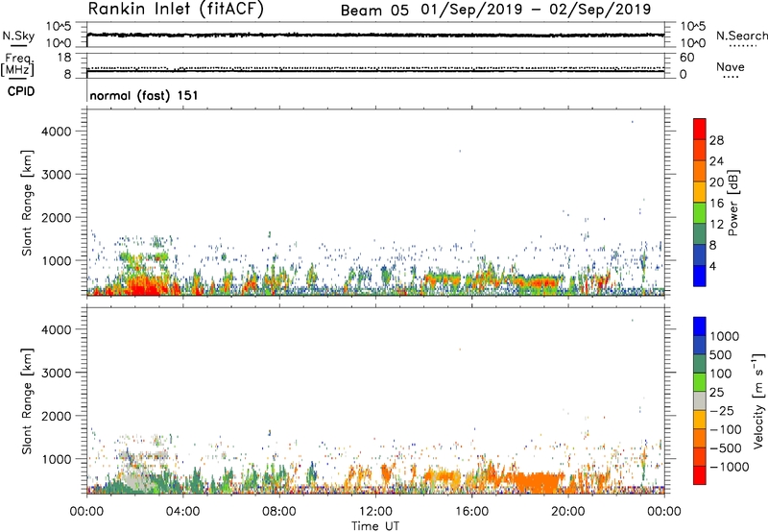768x532 pixels.
Task: Click the '28' value on the Power scale
Action: pyautogui.click(x=716, y=140)
